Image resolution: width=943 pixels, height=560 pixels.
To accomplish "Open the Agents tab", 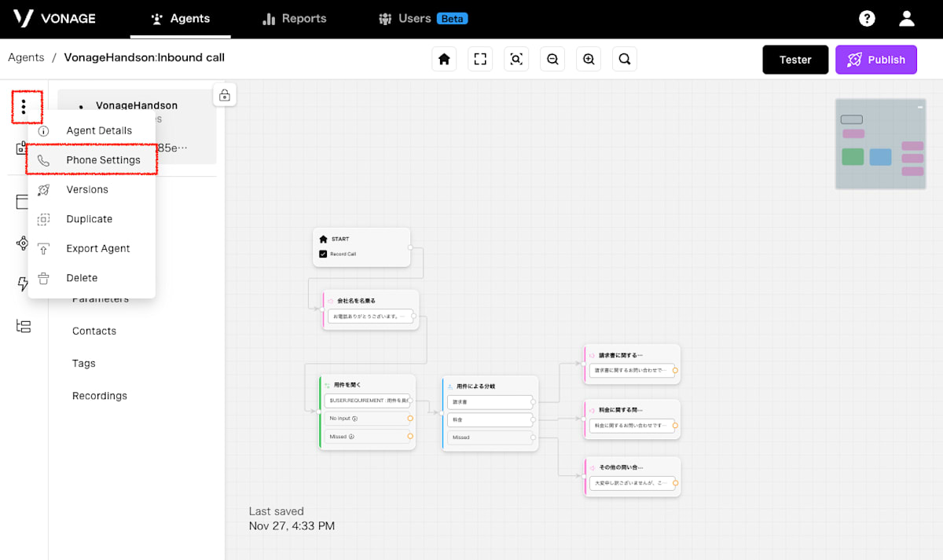I will (x=181, y=18).
